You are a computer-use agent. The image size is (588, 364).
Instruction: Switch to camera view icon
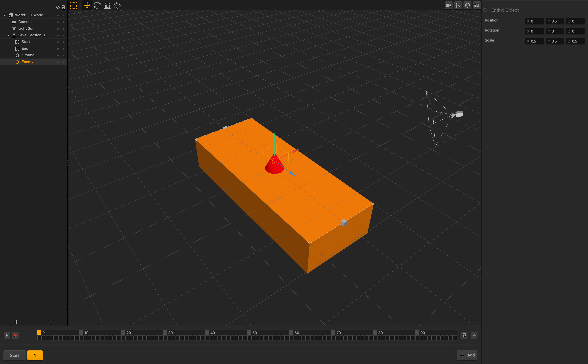coord(449,5)
